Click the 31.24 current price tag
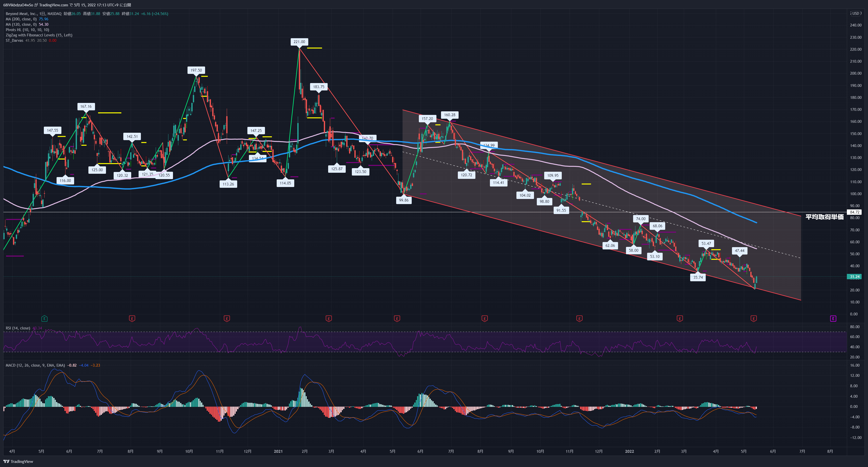The height and width of the screenshot is (467, 868). tap(854, 277)
